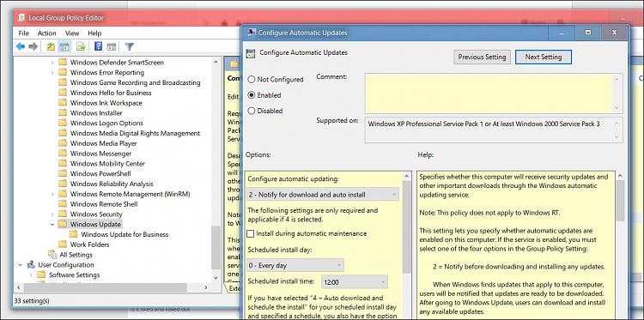
Task: Select Windows Logon Options tree item
Action: 106,123
